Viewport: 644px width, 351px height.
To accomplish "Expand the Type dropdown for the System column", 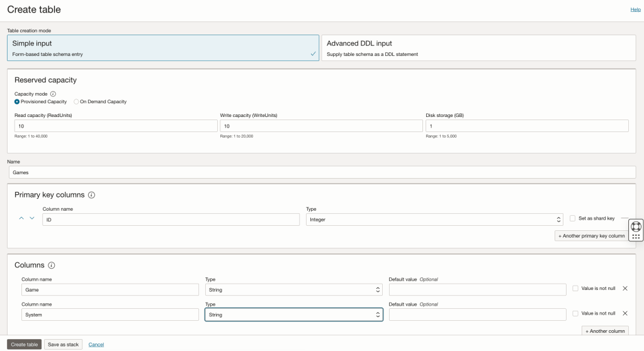I will (x=293, y=315).
